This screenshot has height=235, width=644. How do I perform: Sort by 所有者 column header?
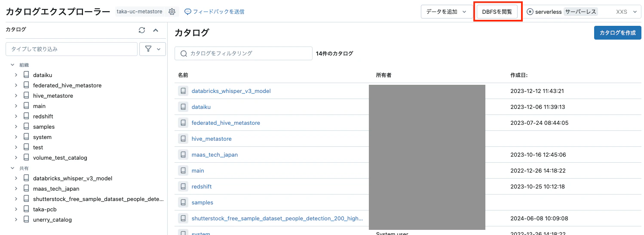383,75
